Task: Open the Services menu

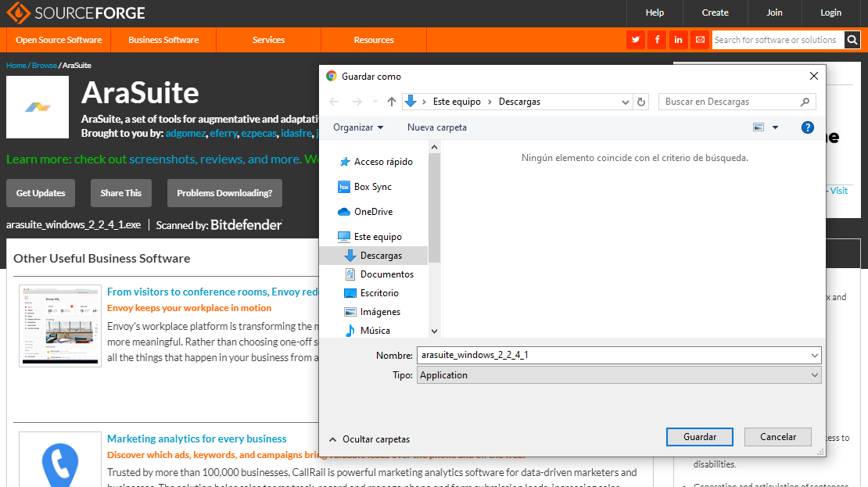Action: [268, 40]
